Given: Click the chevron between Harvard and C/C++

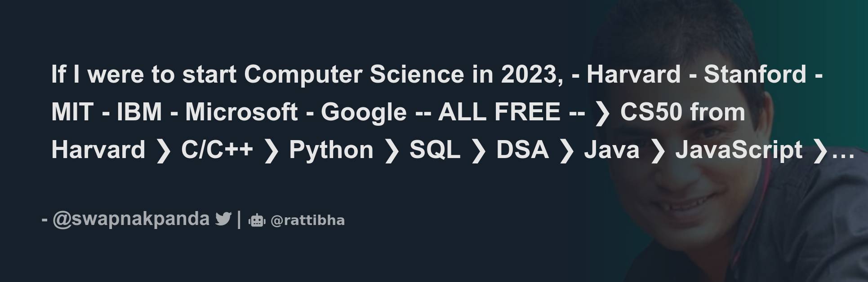Looking at the screenshot, I should pyautogui.click(x=163, y=150).
